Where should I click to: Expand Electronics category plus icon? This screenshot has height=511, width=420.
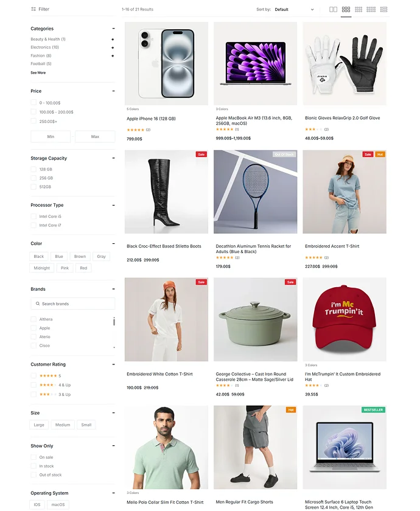coord(113,47)
